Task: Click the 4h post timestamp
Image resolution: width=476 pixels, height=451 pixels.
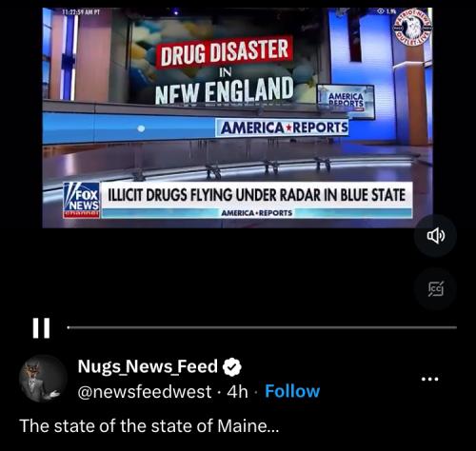Action: point(237,392)
